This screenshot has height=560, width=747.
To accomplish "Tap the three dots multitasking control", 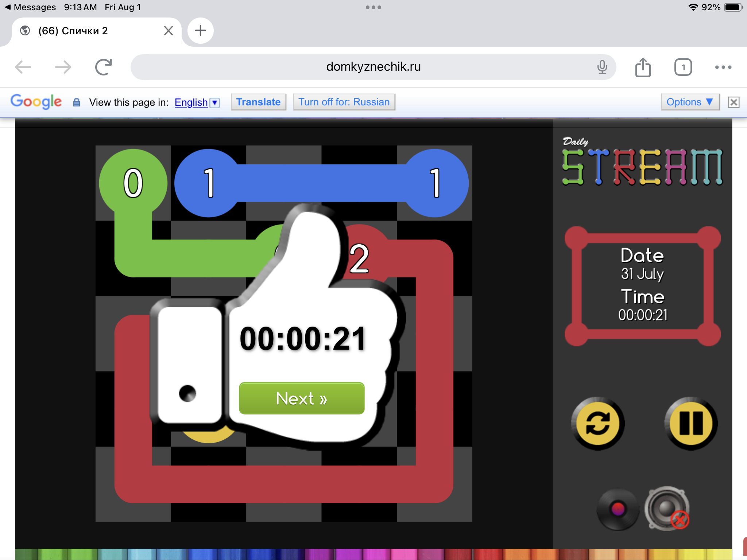I will click(x=373, y=7).
